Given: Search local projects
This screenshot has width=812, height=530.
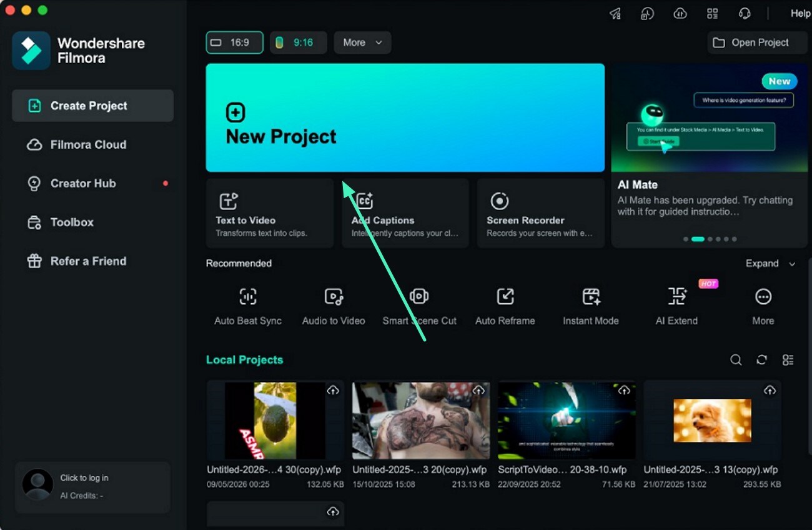Looking at the screenshot, I should [x=736, y=359].
